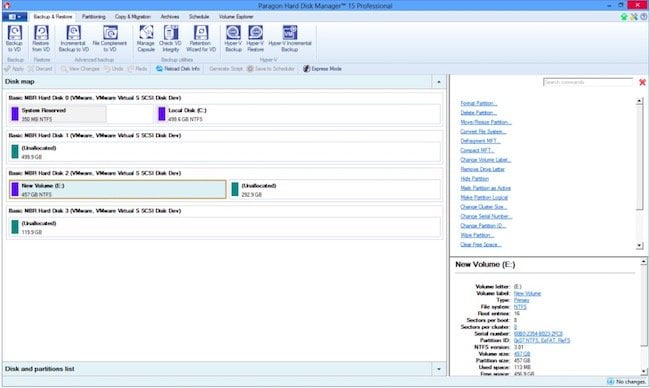This screenshot has height=388, width=650.
Task: Select the Local Disk (C:) partition
Action: 298,114
